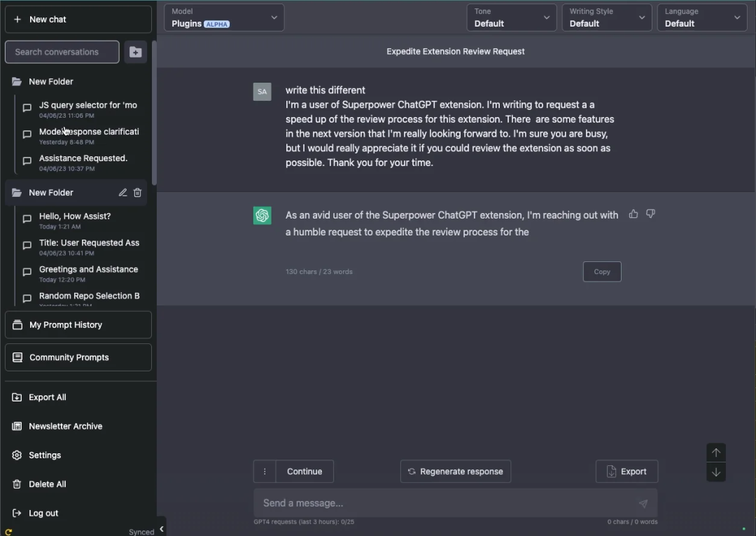Open the Random Repo Selection conversation
The height and width of the screenshot is (536, 756).
(80, 298)
